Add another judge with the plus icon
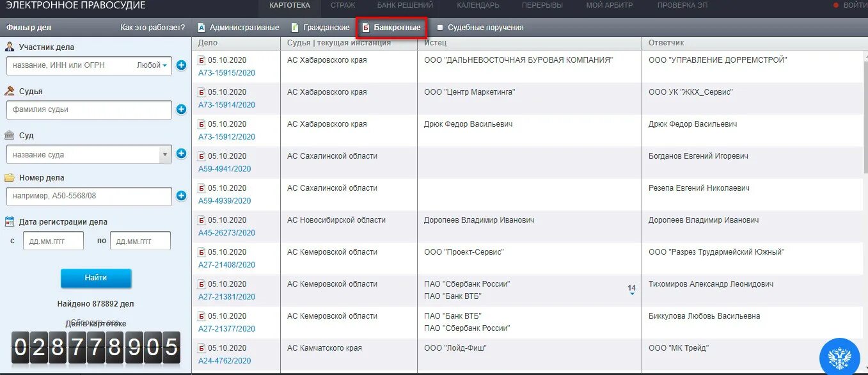Viewport: 868px width, 375px height. tap(181, 109)
